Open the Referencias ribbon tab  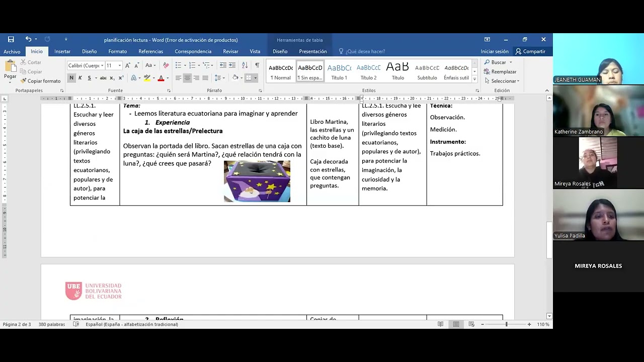[x=151, y=51]
